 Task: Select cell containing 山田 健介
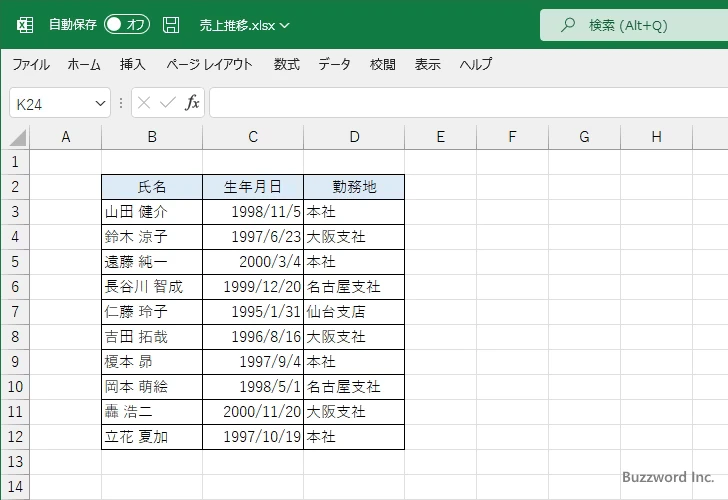pos(152,212)
